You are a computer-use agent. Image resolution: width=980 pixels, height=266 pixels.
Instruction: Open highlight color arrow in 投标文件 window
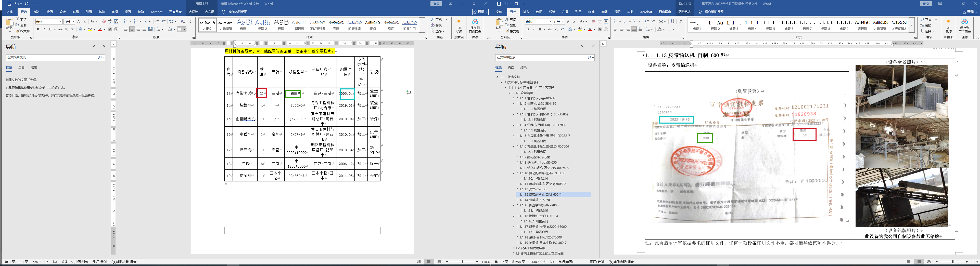(x=584, y=29)
